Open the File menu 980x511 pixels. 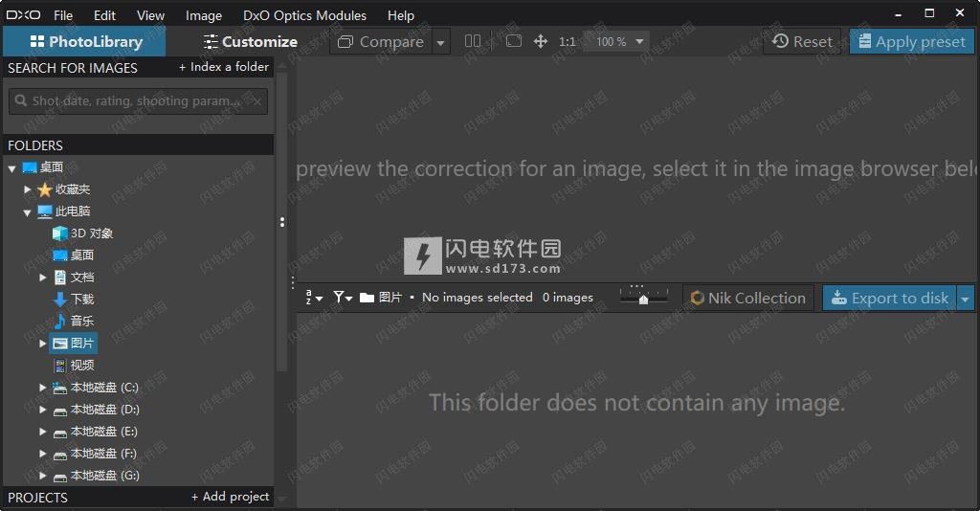tap(63, 15)
